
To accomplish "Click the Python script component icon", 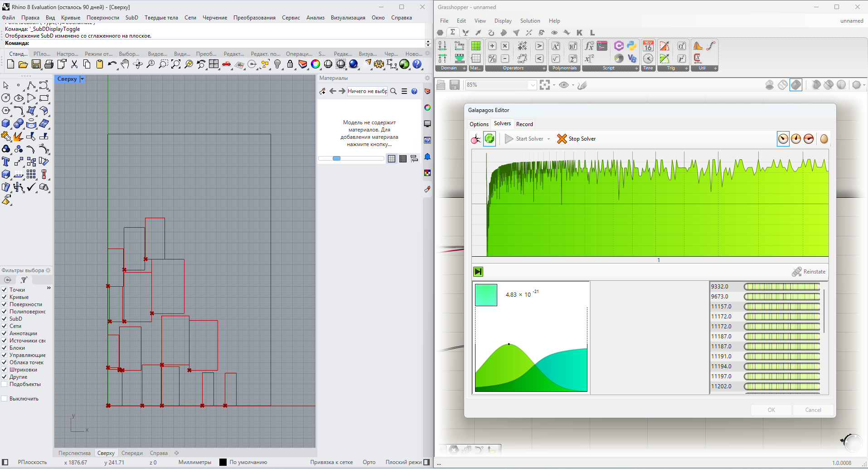I will coord(631,46).
